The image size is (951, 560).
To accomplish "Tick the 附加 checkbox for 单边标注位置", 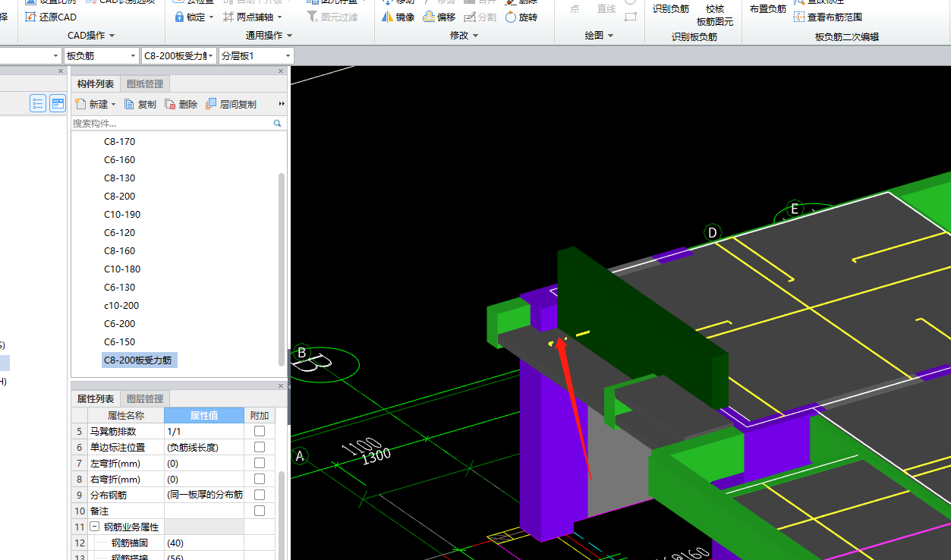I will [260, 447].
